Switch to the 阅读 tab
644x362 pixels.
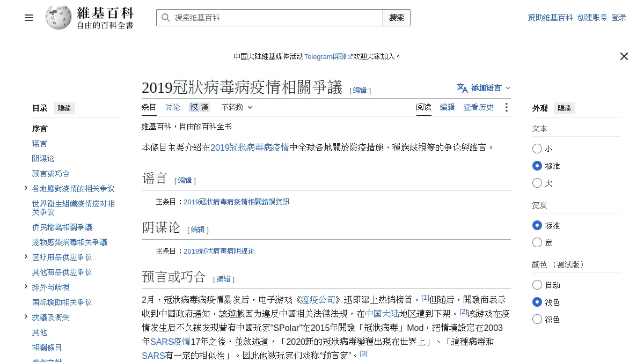[x=424, y=107]
